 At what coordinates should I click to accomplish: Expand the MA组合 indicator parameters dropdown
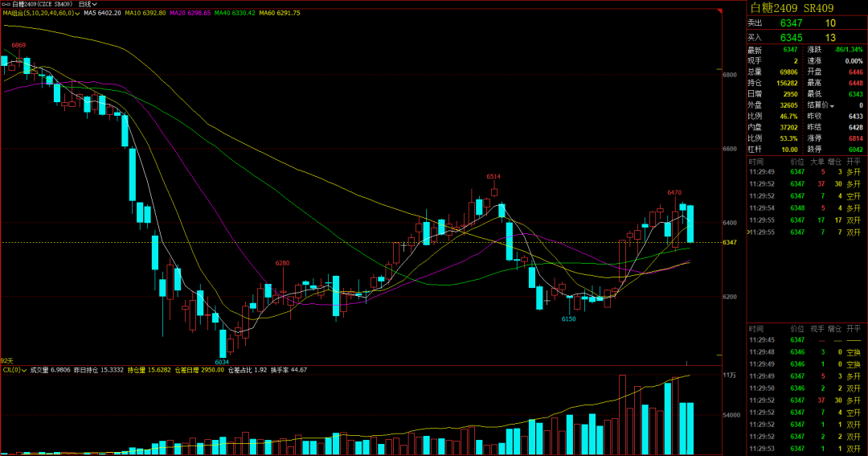[x=78, y=14]
